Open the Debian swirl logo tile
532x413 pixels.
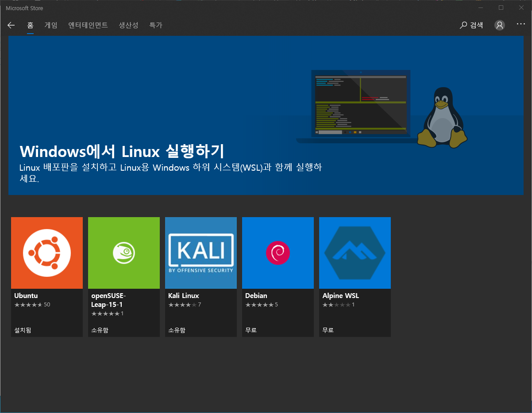coord(278,253)
